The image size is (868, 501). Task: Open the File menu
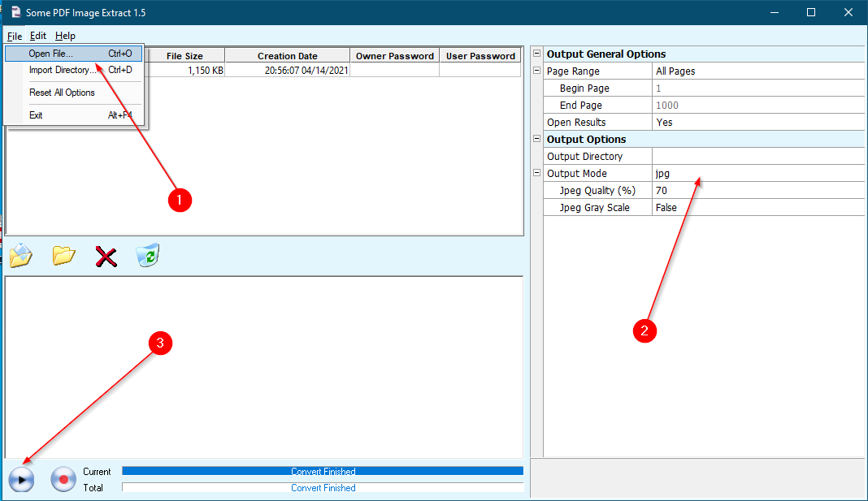tap(15, 36)
